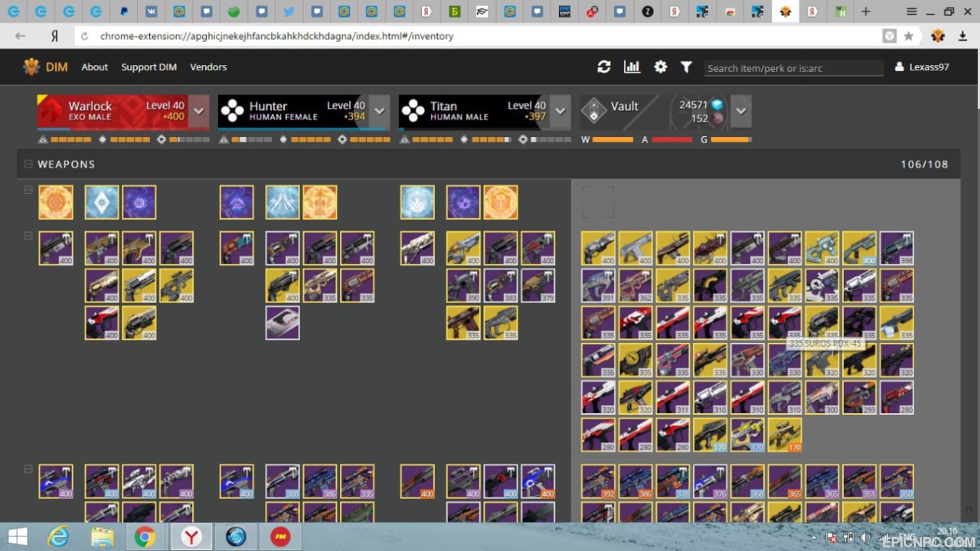Viewport: 980px width, 551px height.
Task: Collapse the WEAPONS section toggle
Action: 28,164
